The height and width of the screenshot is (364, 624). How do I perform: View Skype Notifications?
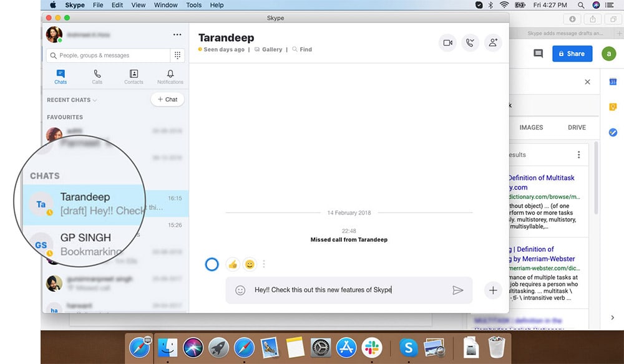pyautogui.click(x=170, y=76)
